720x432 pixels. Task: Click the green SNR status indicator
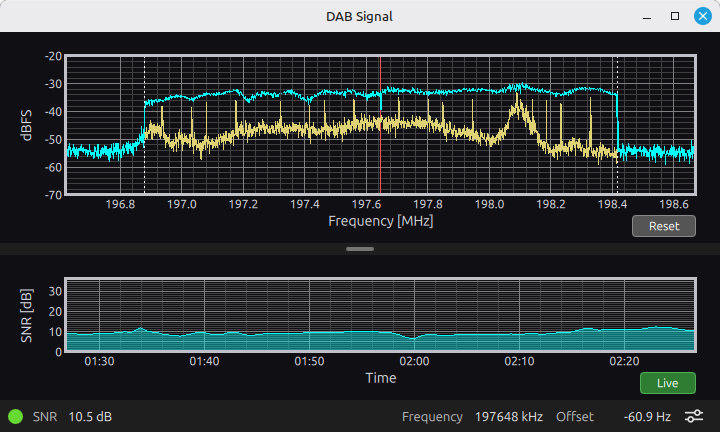click(x=16, y=416)
